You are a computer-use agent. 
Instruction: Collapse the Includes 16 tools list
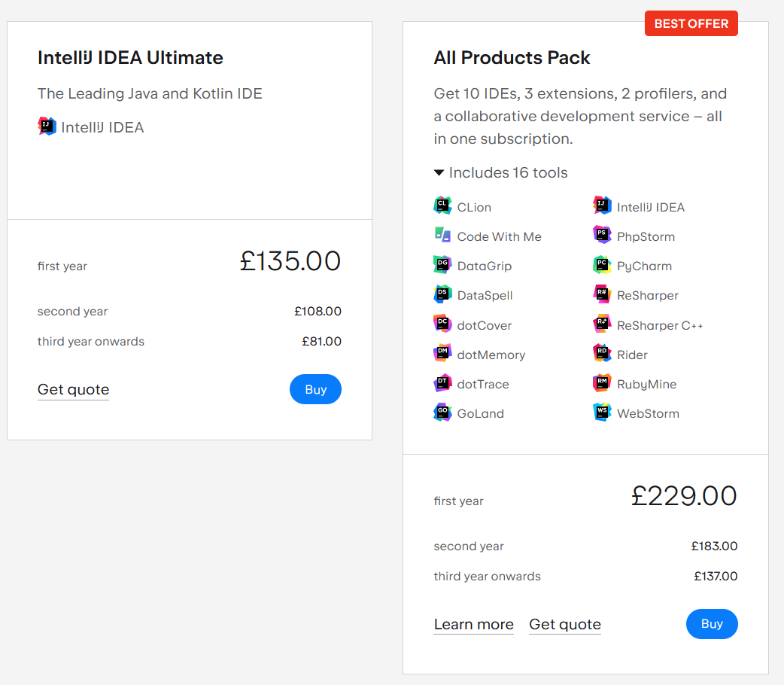click(501, 173)
